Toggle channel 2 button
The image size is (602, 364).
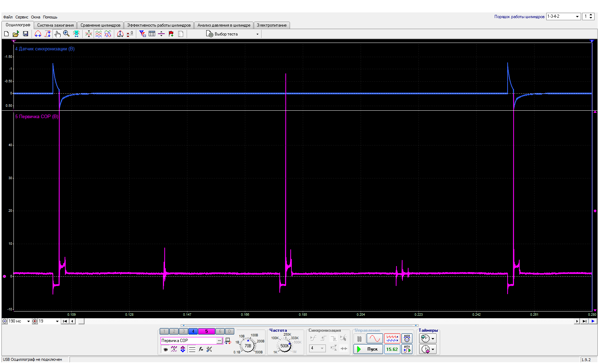click(x=174, y=331)
